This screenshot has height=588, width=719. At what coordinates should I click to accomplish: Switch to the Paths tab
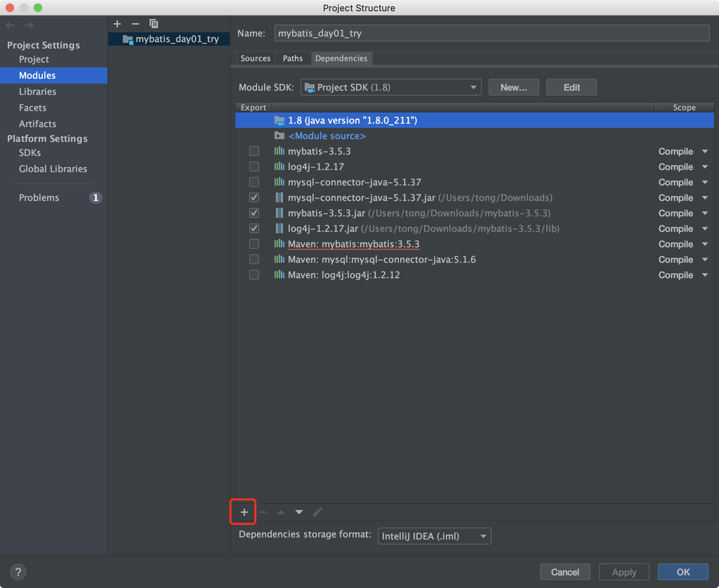point(293,58)
